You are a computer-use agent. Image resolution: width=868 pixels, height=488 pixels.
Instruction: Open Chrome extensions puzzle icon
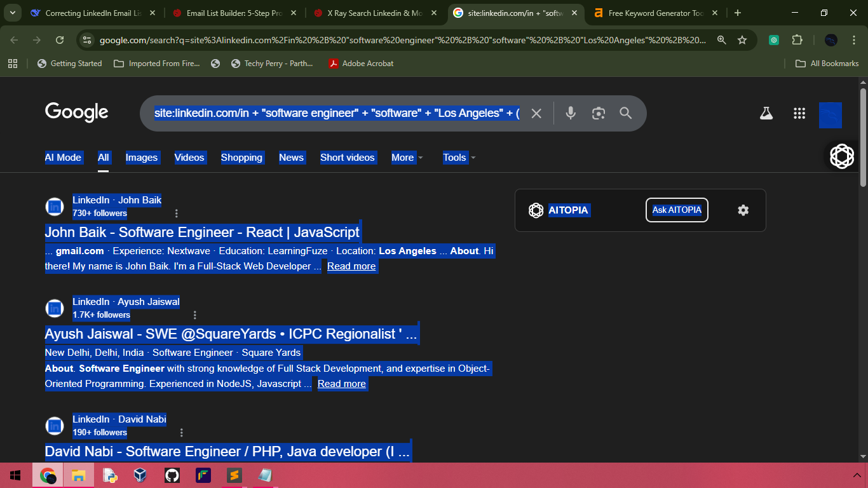[x=797, y=40]
